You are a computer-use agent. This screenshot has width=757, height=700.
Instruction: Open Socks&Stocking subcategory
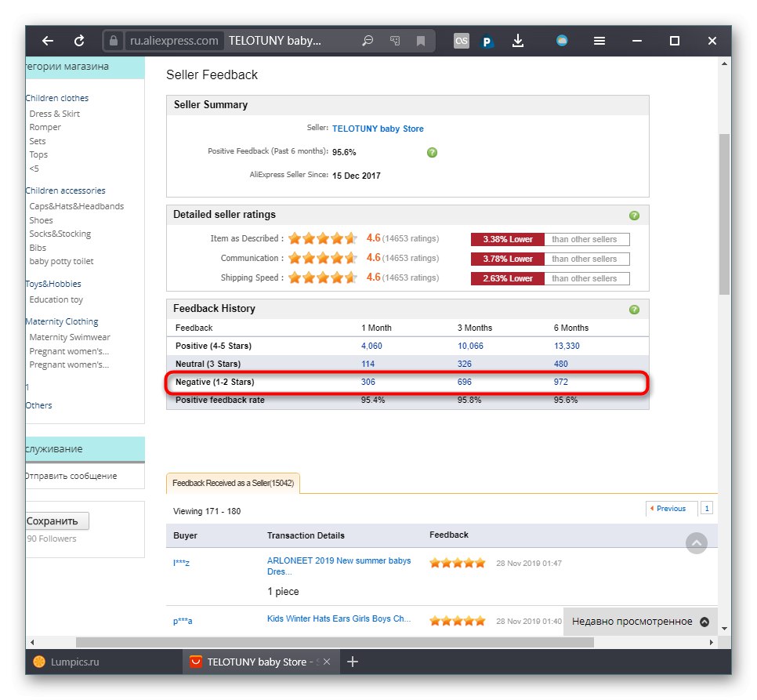[x=60, y=234]
